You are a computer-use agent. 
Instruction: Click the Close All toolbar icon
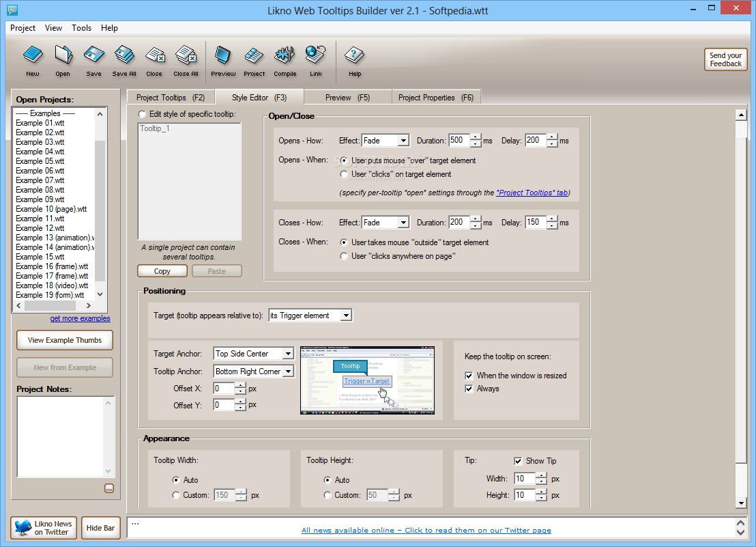pyautogui.click(x=186, y=61)
